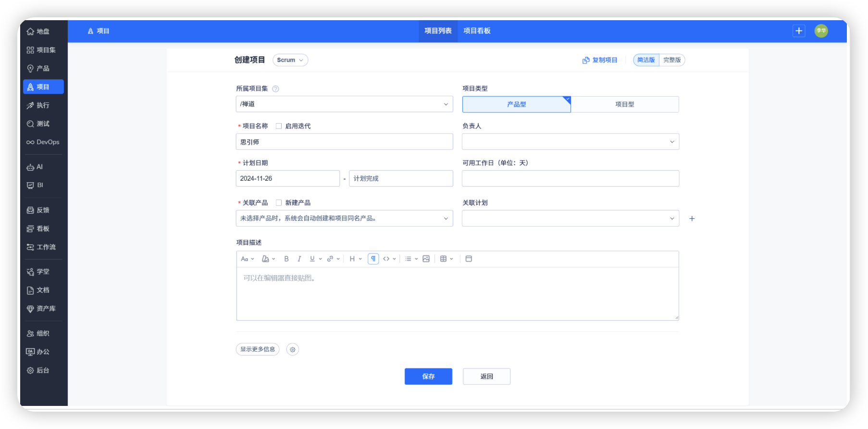Open the code block dropdown
This screenshot has height=429, width=868.
pyautogui.click(x=389, y=259)
